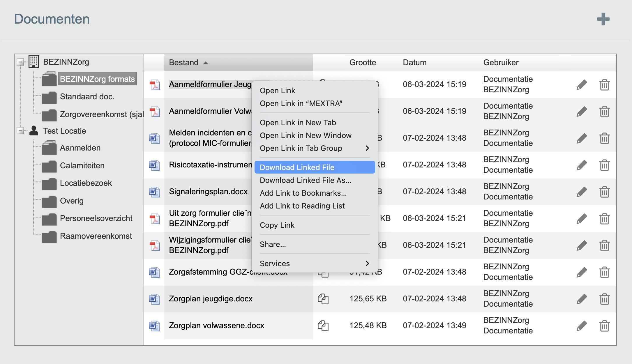The width and height of the screenshot is (632, 364).
Task: Open the Calamiteiten folder
Action: pos(82,166)
